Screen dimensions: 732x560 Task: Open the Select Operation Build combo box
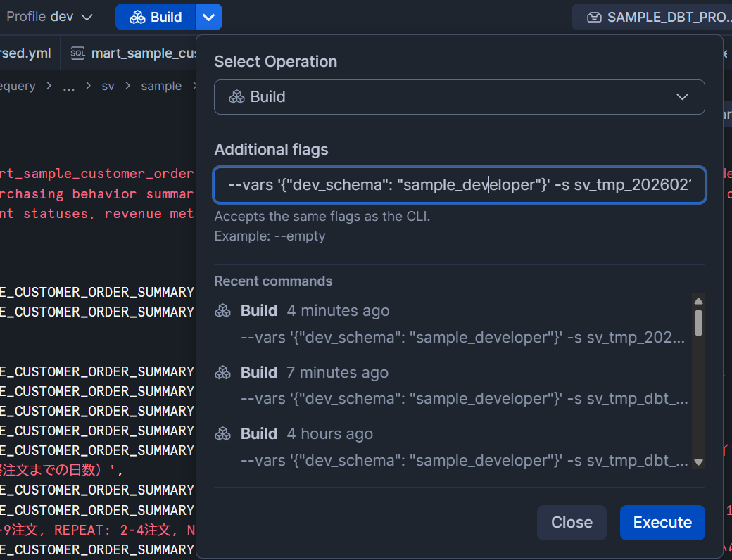pos(459,97)
